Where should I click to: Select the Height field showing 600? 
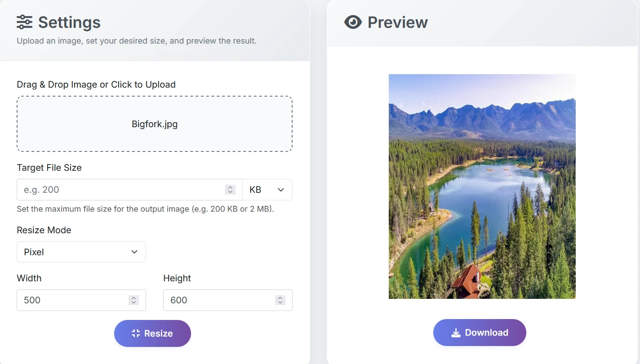click(218, 300)
